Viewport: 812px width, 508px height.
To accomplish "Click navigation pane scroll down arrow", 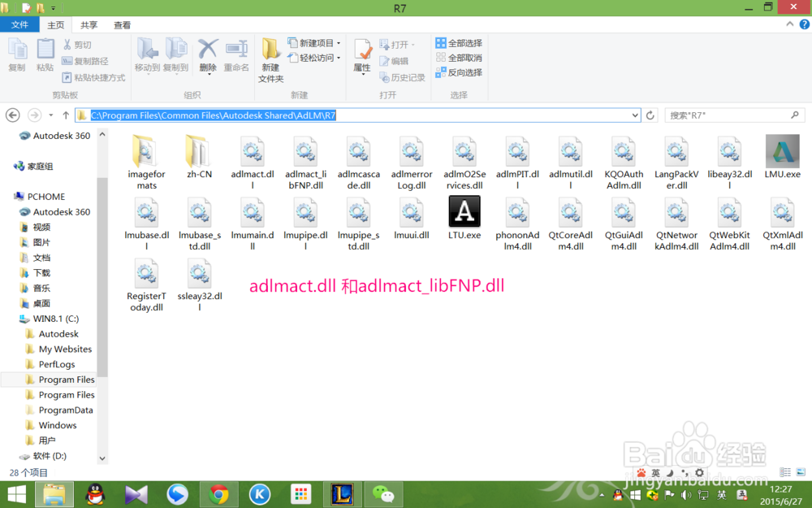I will coord(102,458).
